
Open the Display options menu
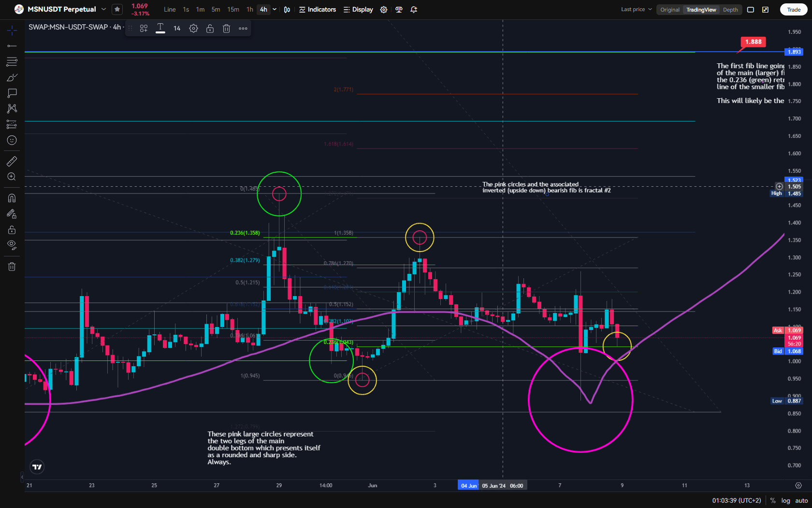pos(358,10)
